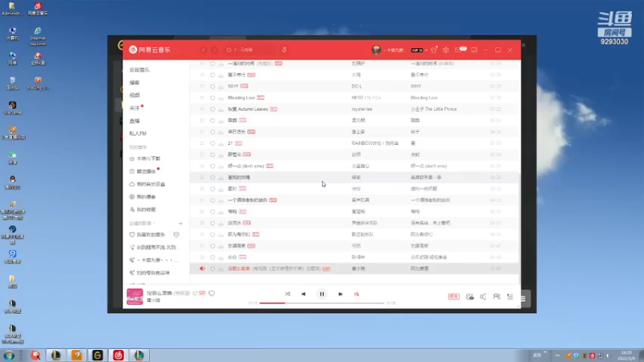Go forward using the title bar arrow
This screenshot has width=644, height=362.
(x=213, y=50)
